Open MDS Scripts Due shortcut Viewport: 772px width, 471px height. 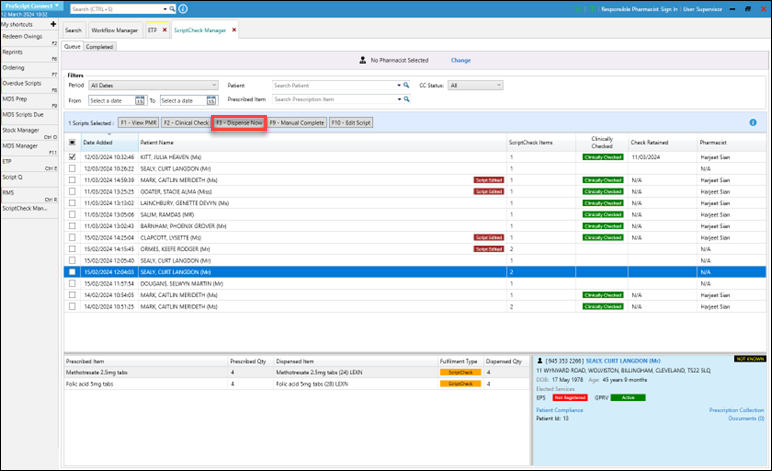30,117
